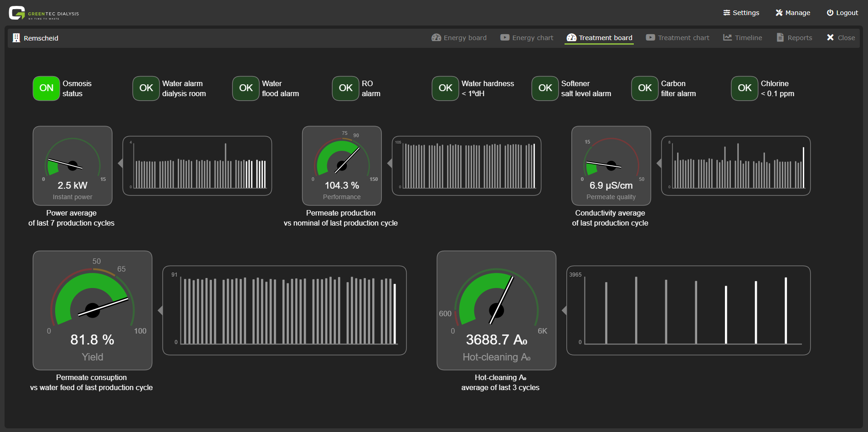The width and height of the screenshot is (868, 432).
Task: Click the arrow beside Instant power gauge
Action: point(120,163)
